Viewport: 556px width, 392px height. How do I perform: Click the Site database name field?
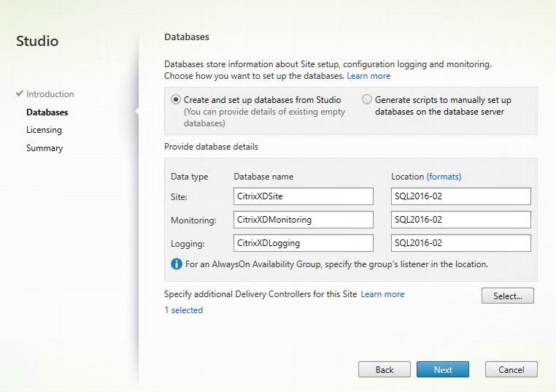coord(303,196)
